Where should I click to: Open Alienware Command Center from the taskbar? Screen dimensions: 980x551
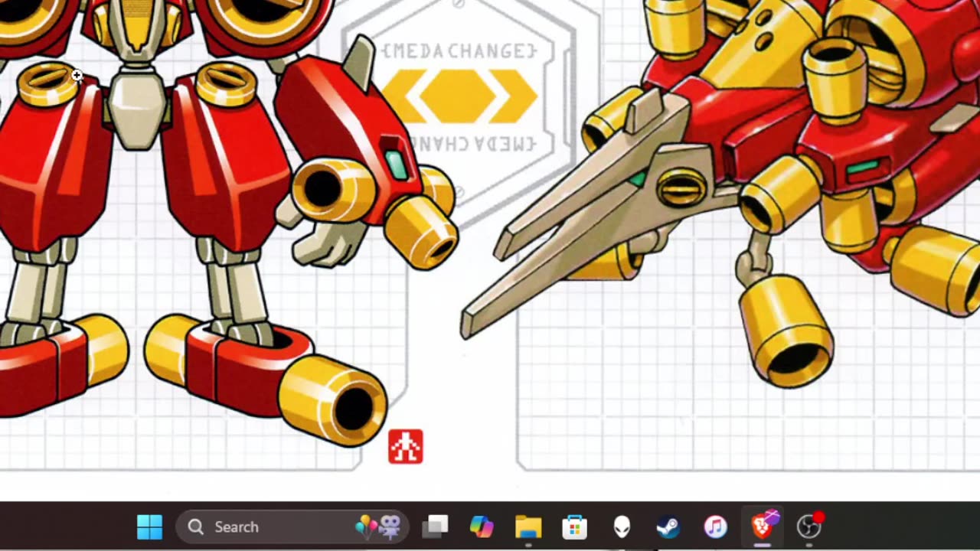(x=622, y=527)
